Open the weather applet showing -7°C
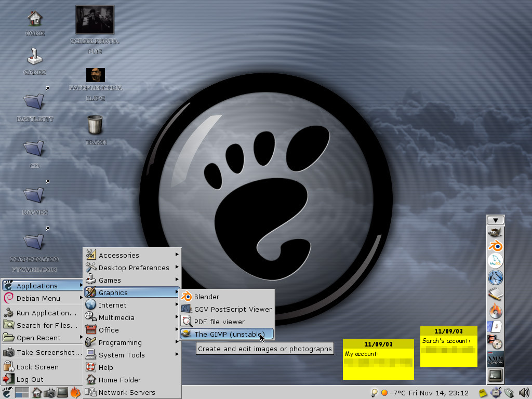Image resolution: width=532 pixels, height=399 pixels. click(x=393, y=393)
